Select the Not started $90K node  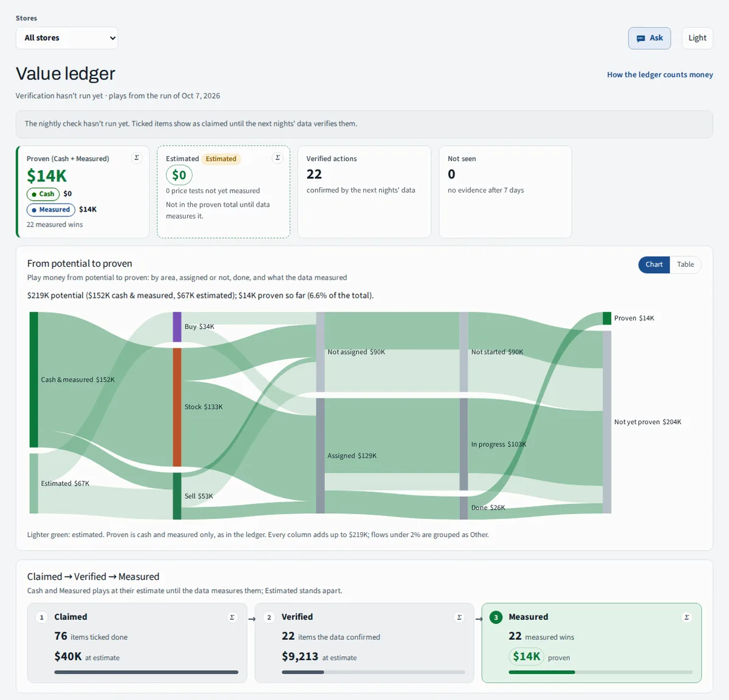[464, 352]
